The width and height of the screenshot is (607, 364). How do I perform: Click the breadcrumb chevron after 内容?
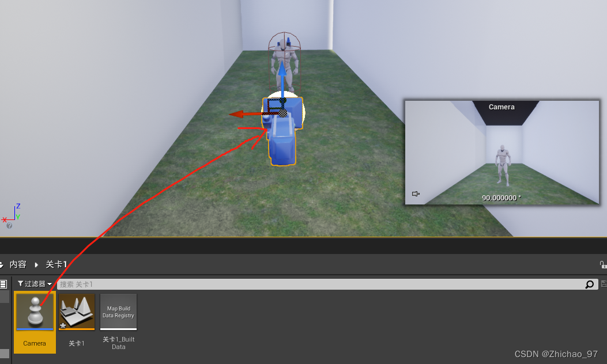tap(36, 264)
